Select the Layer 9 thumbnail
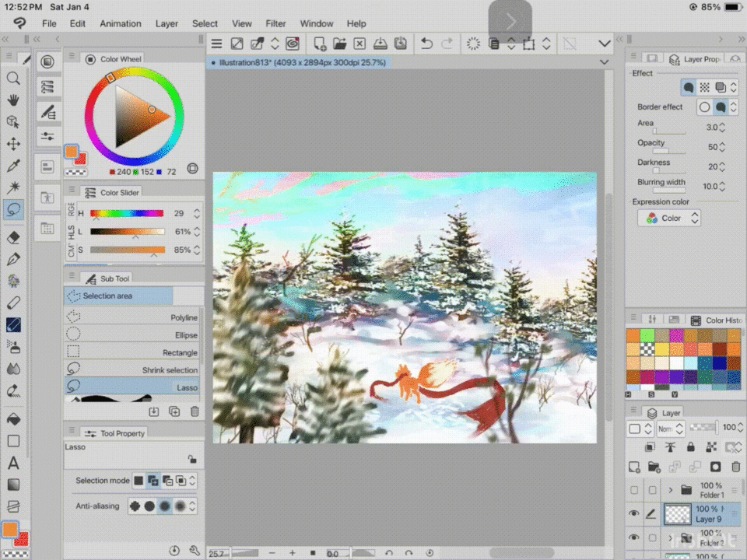Screen dimensions: 747x560 click(677, 514)
